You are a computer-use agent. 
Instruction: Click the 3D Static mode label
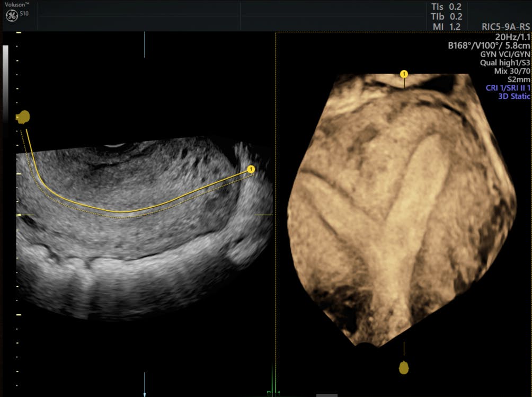tap(513, 96)
